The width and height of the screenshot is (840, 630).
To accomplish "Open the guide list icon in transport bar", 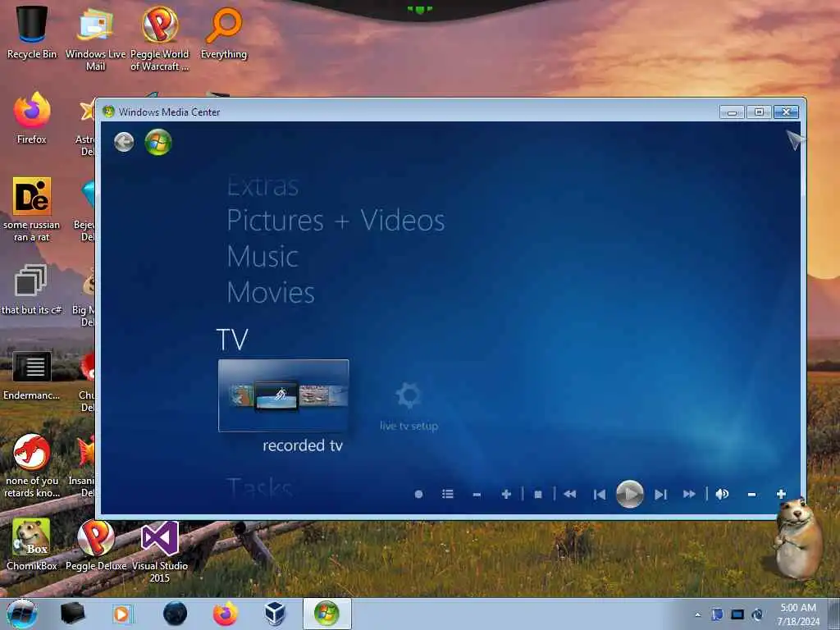I will pyautogui.click(x=448, y=494).
